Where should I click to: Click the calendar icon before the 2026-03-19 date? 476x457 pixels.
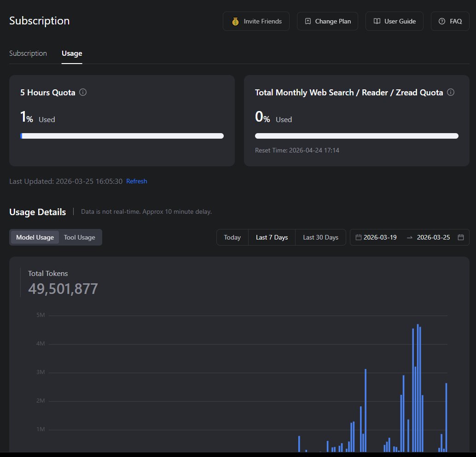click(359, 237)
